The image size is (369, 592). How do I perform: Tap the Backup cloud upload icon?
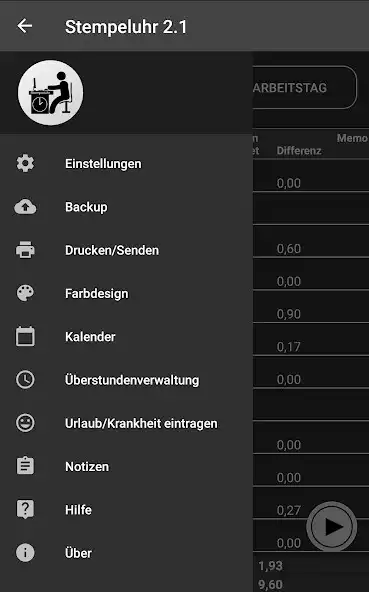[x=25, y=207]
